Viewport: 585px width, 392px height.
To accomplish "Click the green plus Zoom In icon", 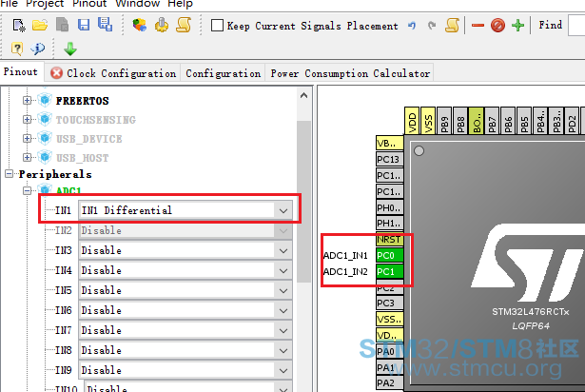I will pos(517,26).
